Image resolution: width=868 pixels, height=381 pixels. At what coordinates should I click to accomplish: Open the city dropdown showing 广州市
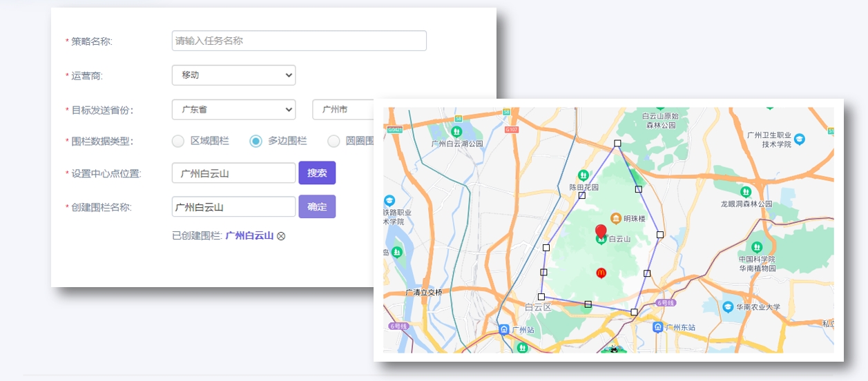click(x=343, y=110)
